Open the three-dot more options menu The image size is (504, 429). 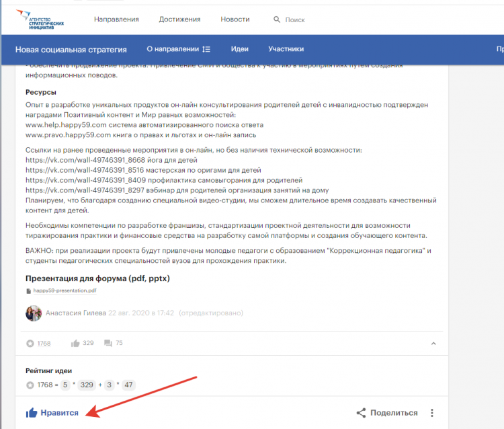pyautogui.click(x=432, y=413)
